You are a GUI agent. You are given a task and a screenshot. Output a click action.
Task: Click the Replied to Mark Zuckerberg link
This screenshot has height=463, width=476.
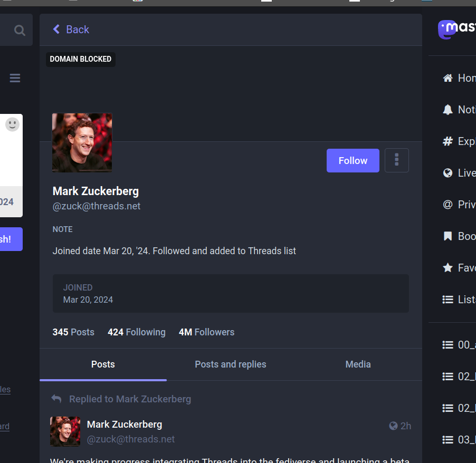click(130, 399)
